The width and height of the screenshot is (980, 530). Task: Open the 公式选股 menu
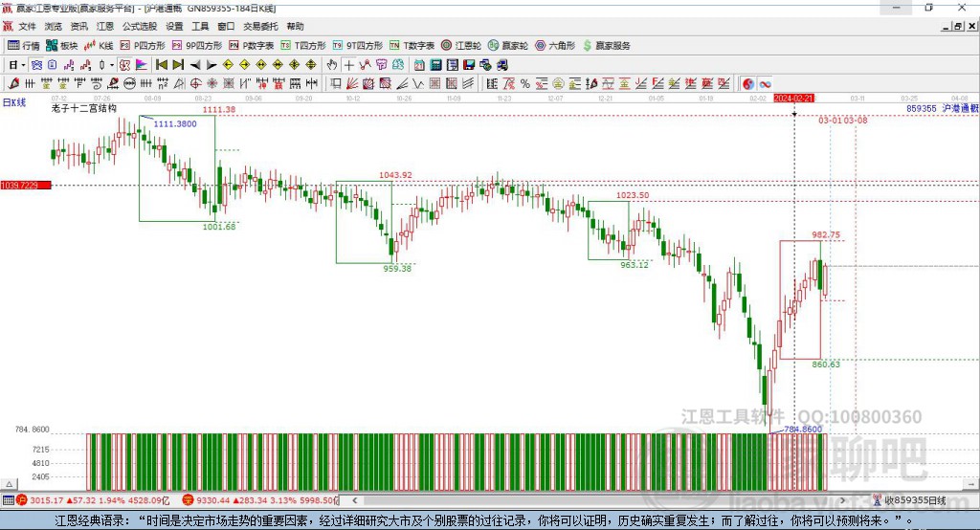[140, 26]
